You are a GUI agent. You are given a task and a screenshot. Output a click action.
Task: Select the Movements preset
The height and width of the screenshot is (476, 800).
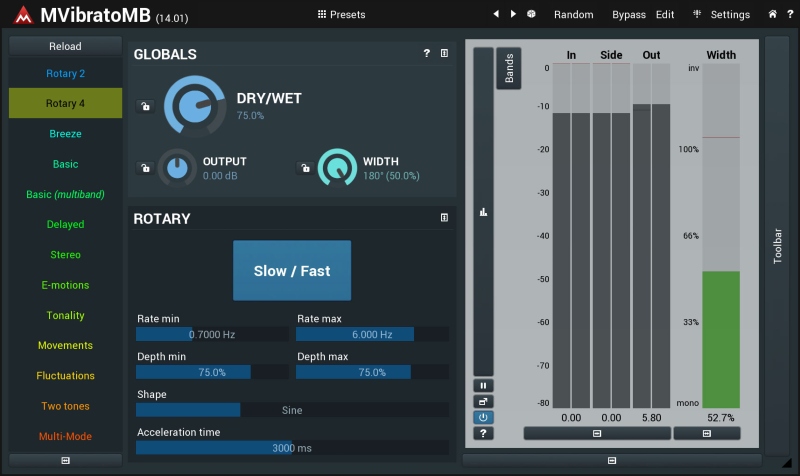[x=65, y=345]
